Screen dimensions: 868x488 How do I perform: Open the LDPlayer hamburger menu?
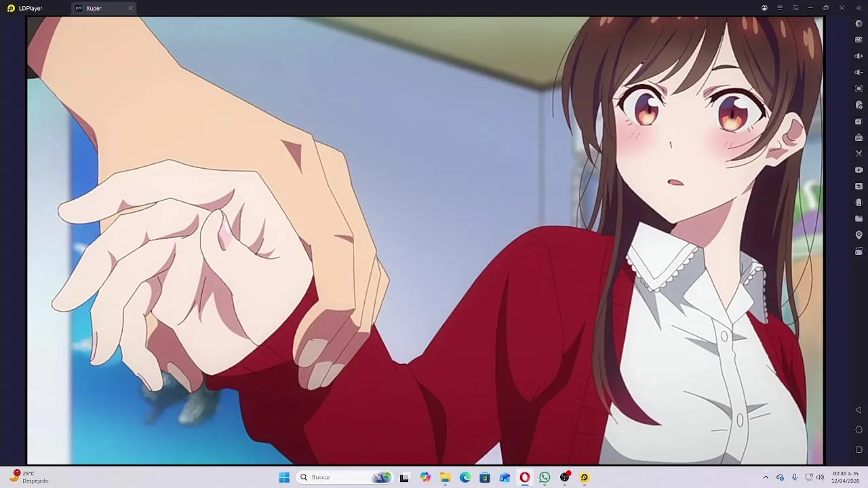[x=780, y=8]
